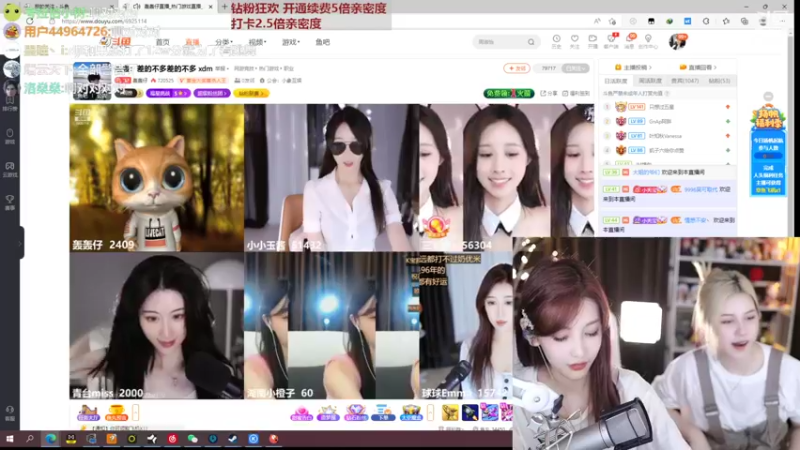
Task: Click the purple star challenge badge
Action: pos(167,93)
